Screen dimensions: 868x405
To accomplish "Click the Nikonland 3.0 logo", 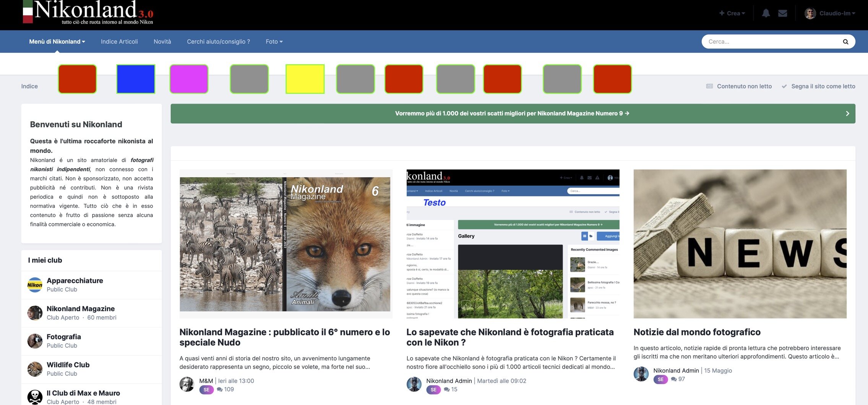I will 88,13.
